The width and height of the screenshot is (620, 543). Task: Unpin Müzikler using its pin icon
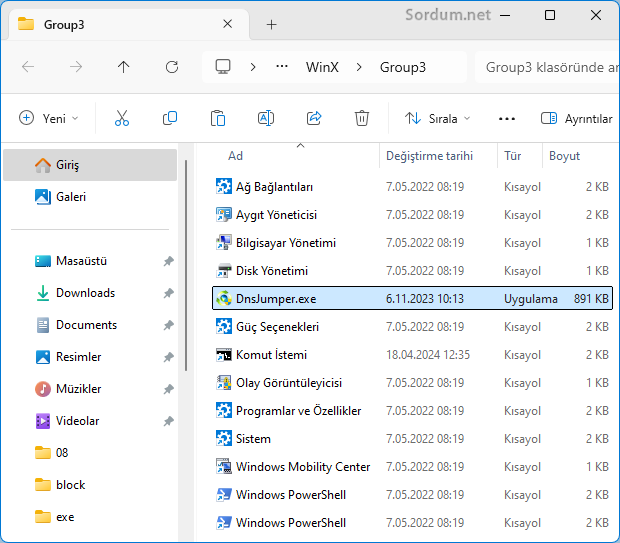[169, 389]
